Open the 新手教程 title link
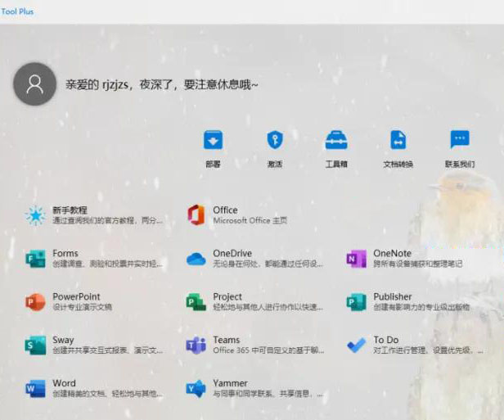504x420 pixels. pyautogui.click(x=70, y=210)
